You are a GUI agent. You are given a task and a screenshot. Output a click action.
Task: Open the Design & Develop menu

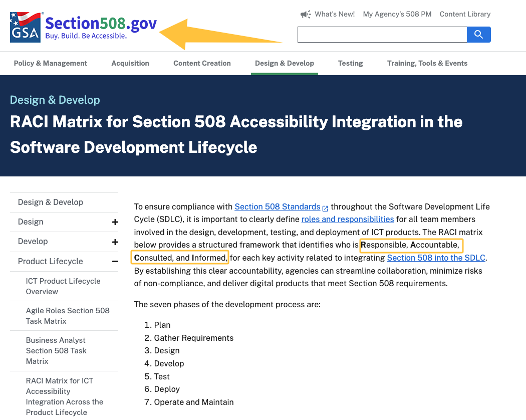coord(285,63)
